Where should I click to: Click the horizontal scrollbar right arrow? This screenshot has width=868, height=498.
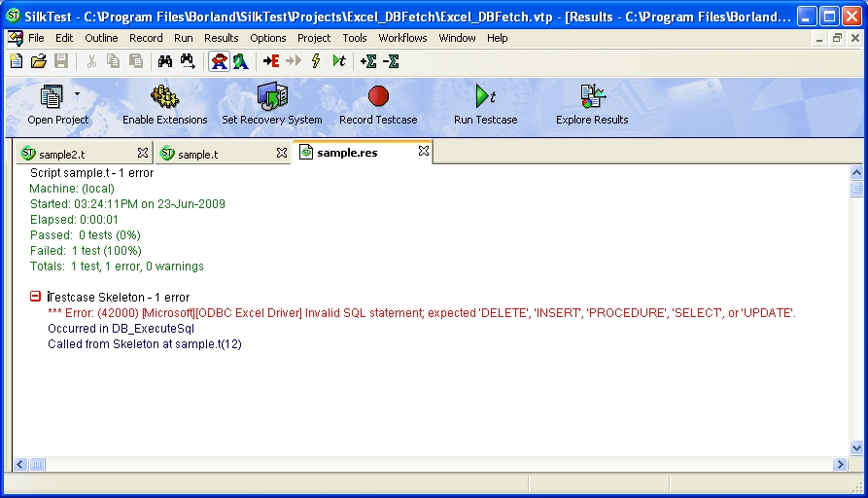point(840,464)
